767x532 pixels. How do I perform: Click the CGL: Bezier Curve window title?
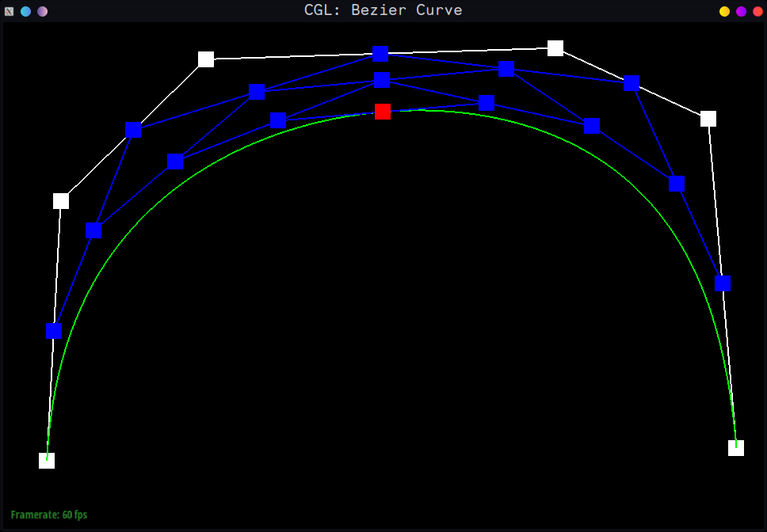(x=383, y=10)
